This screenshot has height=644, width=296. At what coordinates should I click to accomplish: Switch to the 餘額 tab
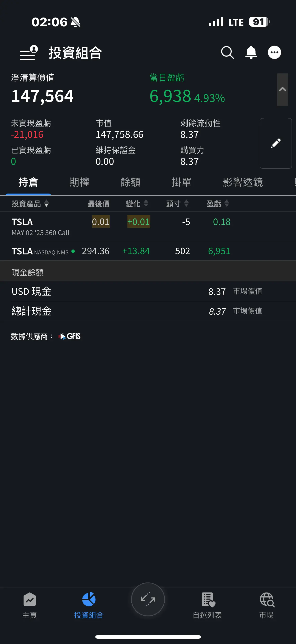pos(130,182)
